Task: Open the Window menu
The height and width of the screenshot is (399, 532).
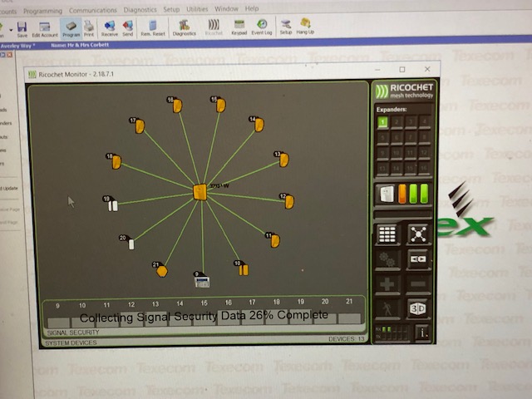Action: coord(226,9)
